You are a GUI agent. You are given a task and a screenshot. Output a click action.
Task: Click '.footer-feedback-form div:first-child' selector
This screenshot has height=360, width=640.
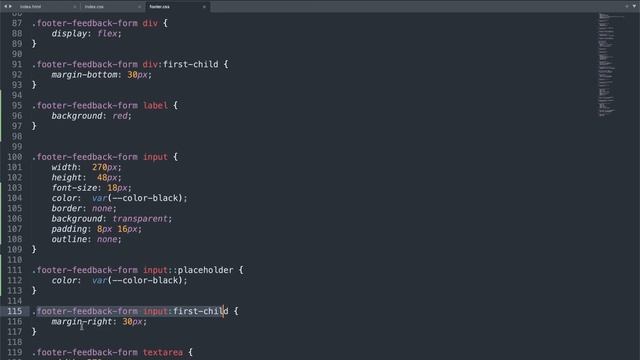tap(125, 64)
